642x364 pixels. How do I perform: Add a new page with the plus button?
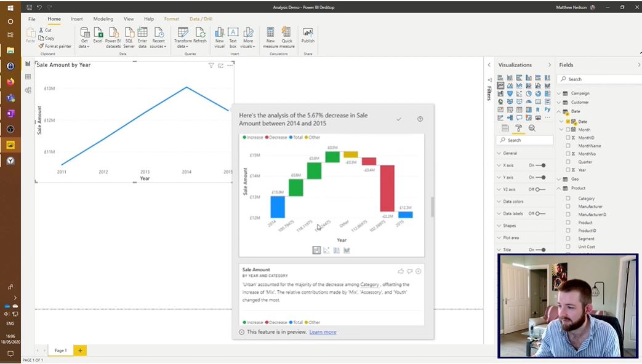coord(79,350)
